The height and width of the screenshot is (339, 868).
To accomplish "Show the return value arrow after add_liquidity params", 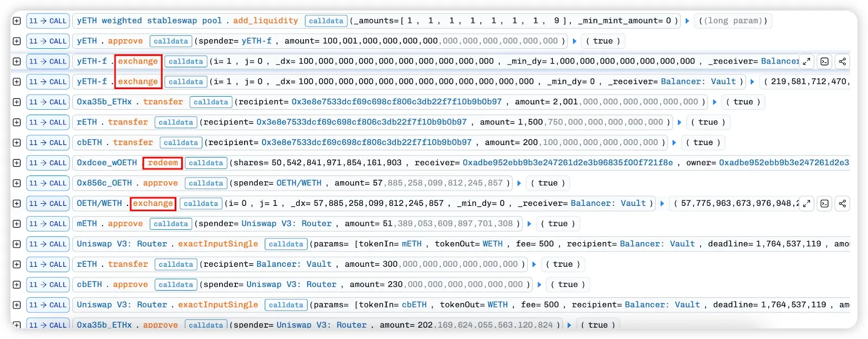I will pos(687,21).
